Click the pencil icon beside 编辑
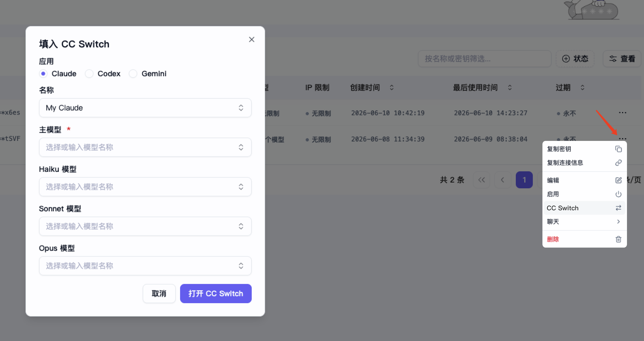 coord(618,180)
